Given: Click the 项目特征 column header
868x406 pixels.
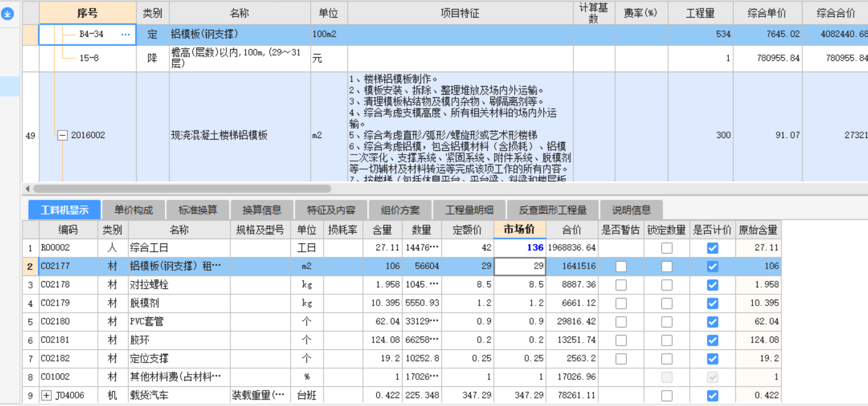Looking at the screenshot, I should click(460, 13).
